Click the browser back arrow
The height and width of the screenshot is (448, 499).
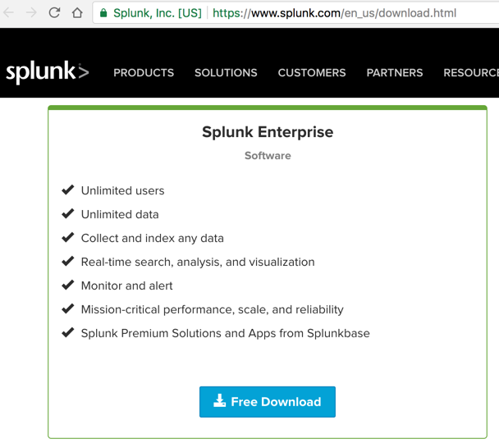9,13
